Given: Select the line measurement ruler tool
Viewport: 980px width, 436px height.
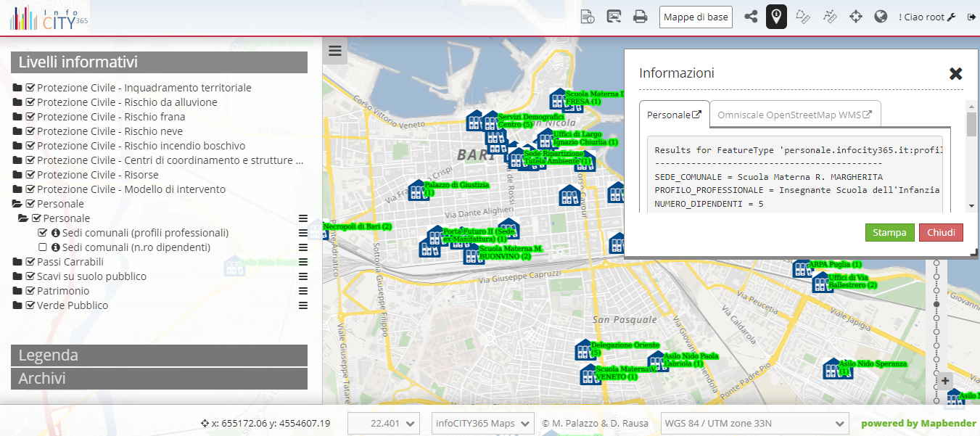Looking at the screenshot, I should (x=830, y=17).
